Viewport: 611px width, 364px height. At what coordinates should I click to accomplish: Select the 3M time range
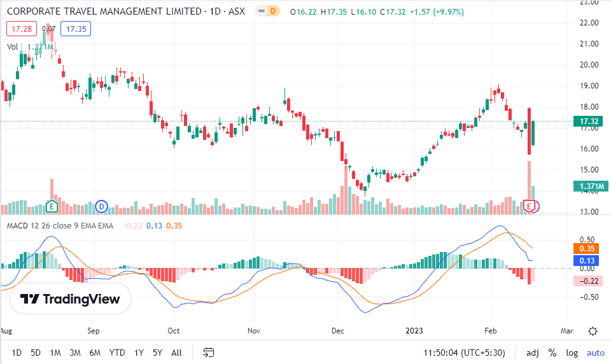74,352
